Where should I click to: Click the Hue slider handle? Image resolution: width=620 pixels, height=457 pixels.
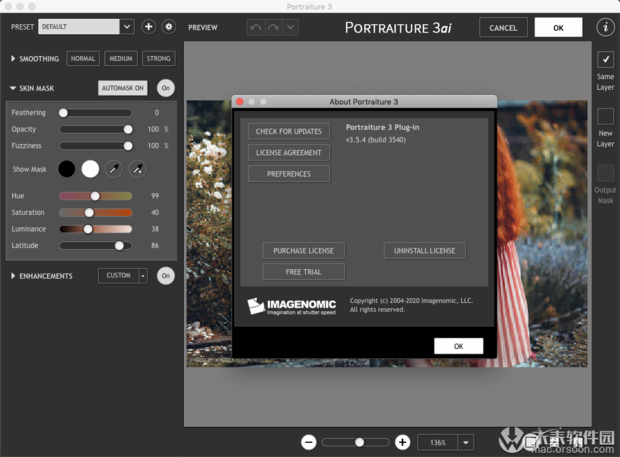coord(95,196)
